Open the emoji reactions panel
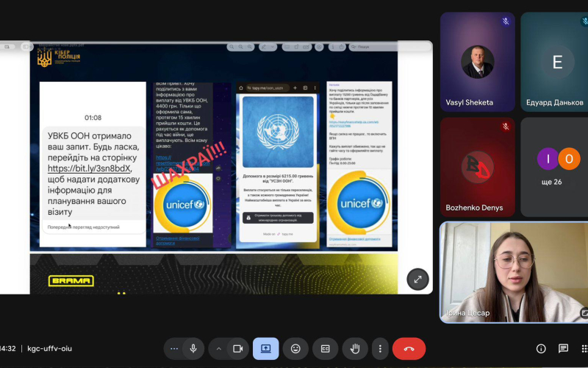The image size is (588, 368). [295, 348]
